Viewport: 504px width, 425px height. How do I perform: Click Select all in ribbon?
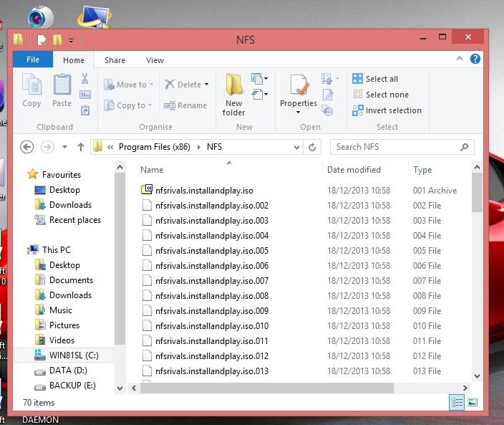[x=375, y=79]
